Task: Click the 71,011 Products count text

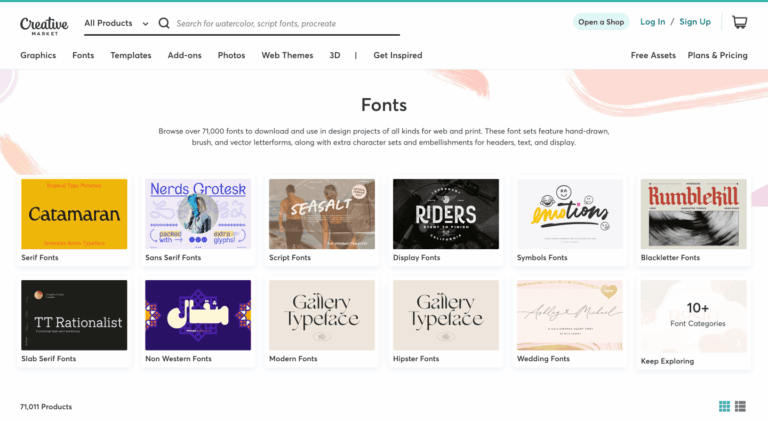Action: (x=46, y=407)
